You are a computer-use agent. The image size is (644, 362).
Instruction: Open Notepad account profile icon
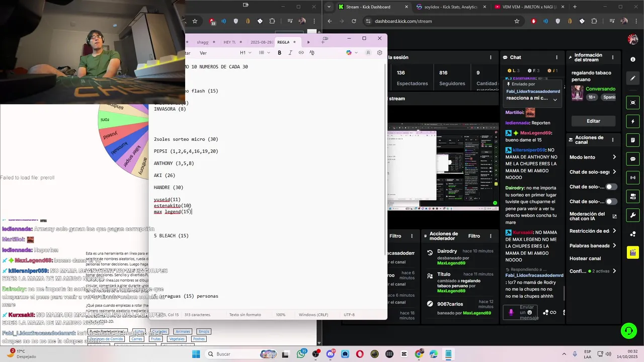tap(368, 53)
